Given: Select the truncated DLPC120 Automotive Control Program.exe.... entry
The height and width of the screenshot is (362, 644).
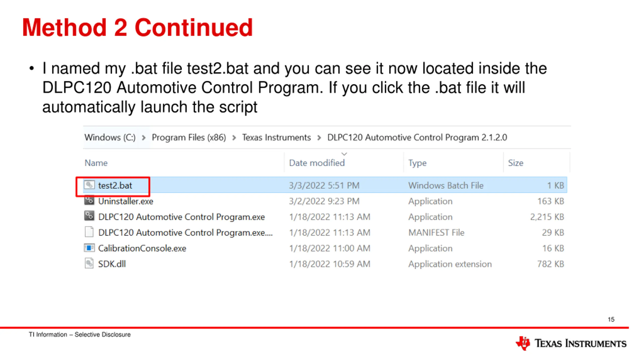Looking at the screenshot, I should tap(185, 233).
